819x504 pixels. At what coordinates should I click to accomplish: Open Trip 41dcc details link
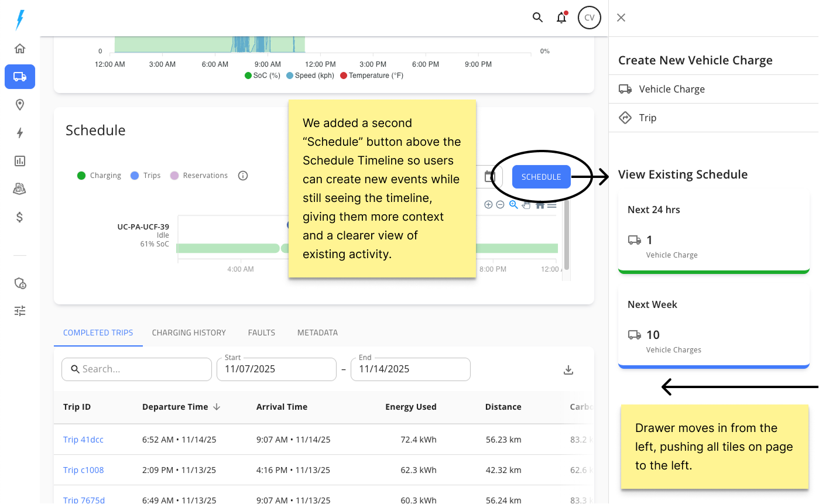coord(83,439)
